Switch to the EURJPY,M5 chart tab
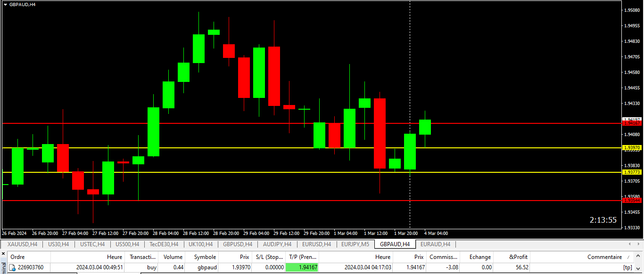The image size is (644, 274). click(x=355, y=244)
